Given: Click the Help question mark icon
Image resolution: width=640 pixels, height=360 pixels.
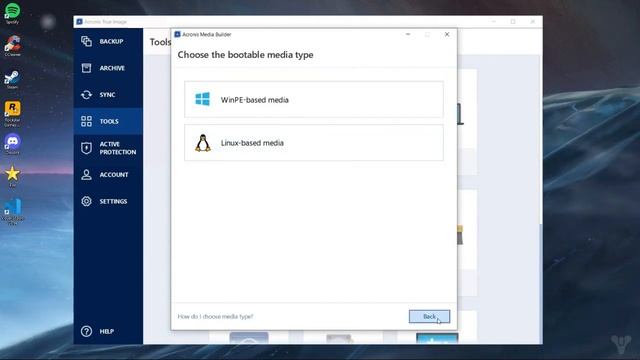Looking at the screenshot, I should (86, 331).
